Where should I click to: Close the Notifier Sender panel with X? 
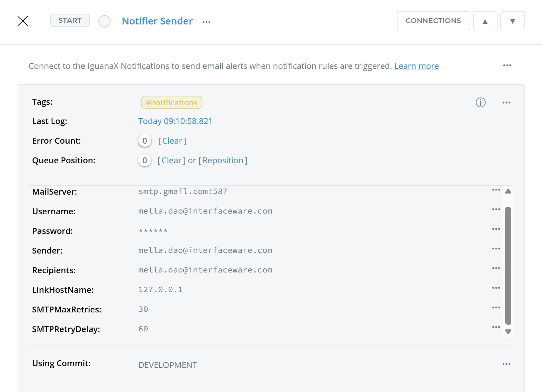(23, 21)
